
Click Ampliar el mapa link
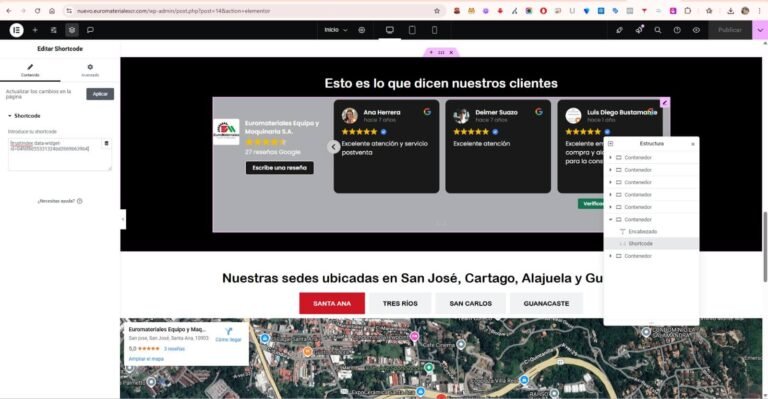tap(146, 359)
